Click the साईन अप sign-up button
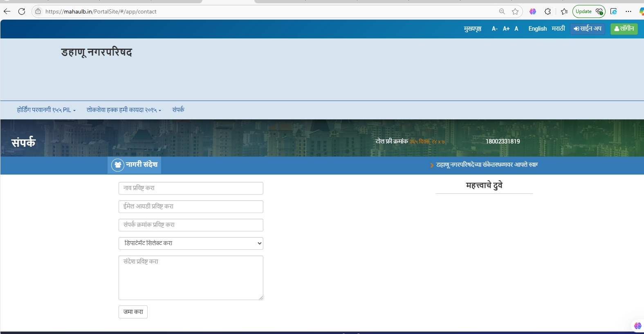The height and width of the screenshot is (334, 644). pos(588,29)
